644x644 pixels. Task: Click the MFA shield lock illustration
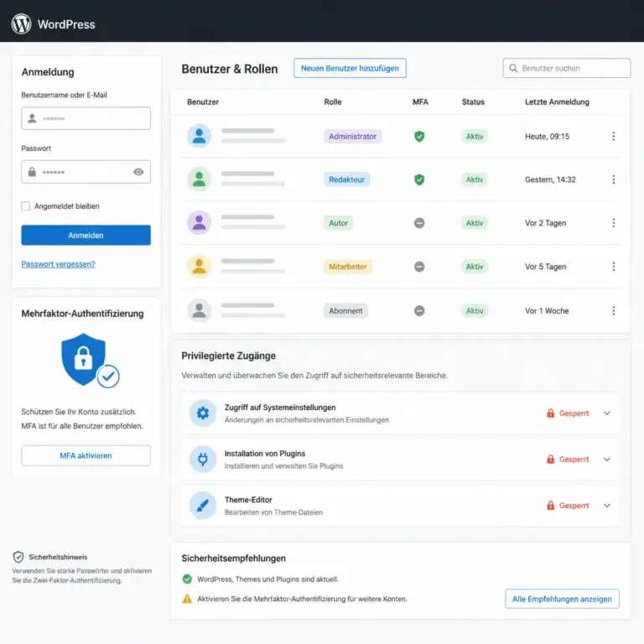[x=90, y=361]
